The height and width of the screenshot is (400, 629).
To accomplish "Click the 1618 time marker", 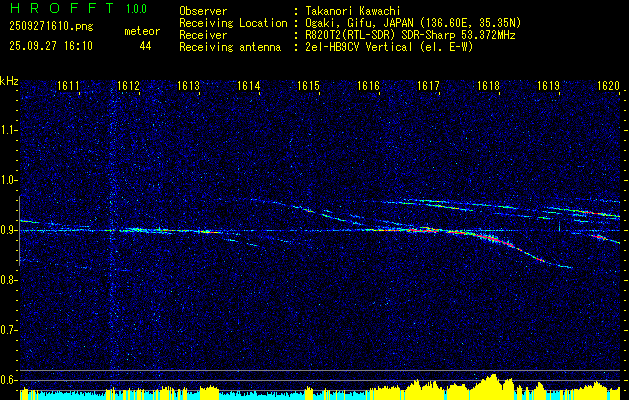I will point(488,85).
